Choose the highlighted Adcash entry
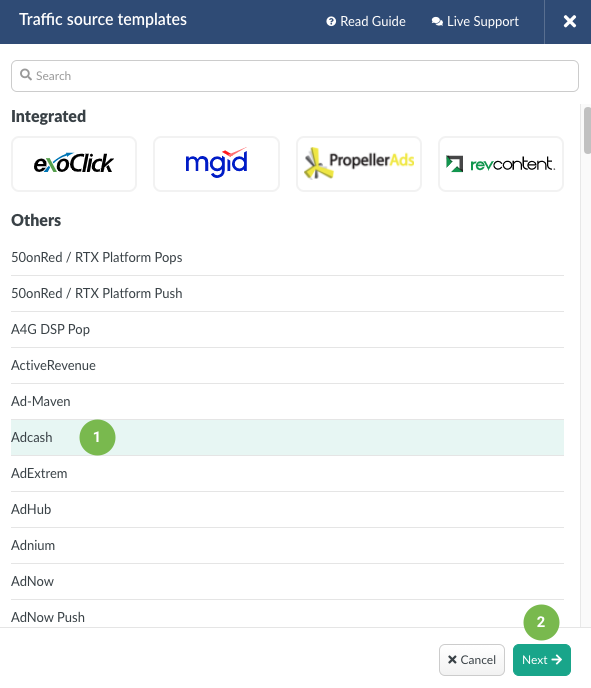This screenshot has width=591, height=688. click(x=287, y=437)
